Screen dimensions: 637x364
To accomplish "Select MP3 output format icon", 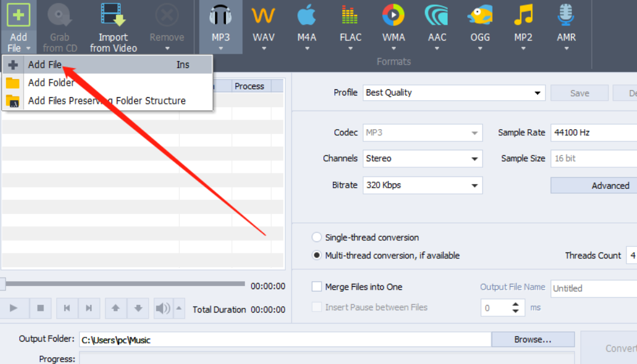I will pyautogui.click(x=220, y=16).
